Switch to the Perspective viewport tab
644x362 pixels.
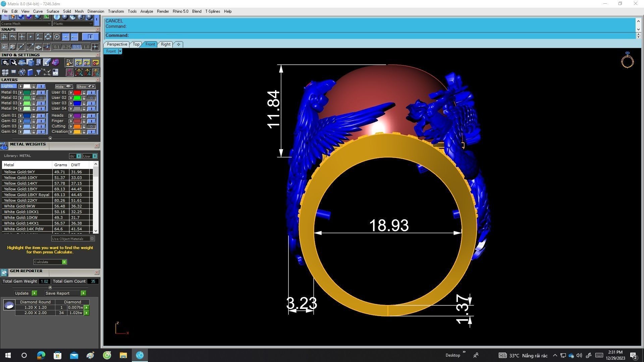[x=117, y=44]
